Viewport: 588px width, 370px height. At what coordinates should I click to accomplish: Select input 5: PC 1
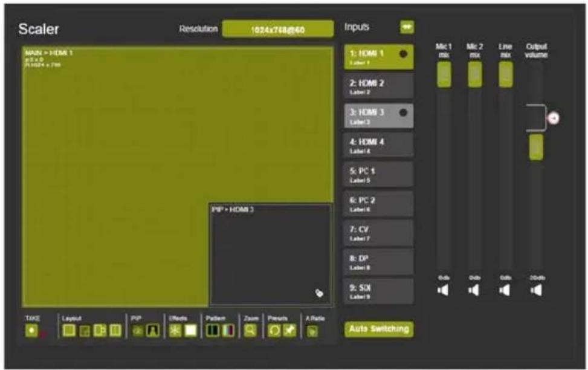[x=379, y=175]
